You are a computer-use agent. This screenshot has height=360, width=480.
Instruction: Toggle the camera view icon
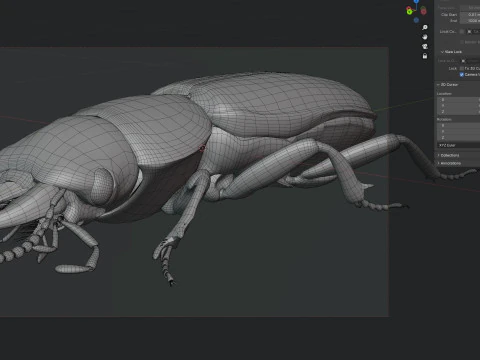(x=425, y=46)
